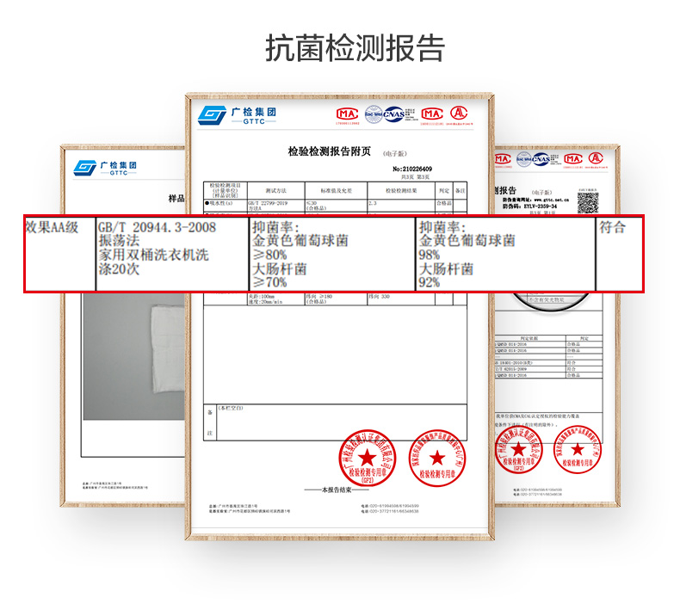Click the '检验检测结果' table header
This screenshot has width=680, height=616.
401,191
